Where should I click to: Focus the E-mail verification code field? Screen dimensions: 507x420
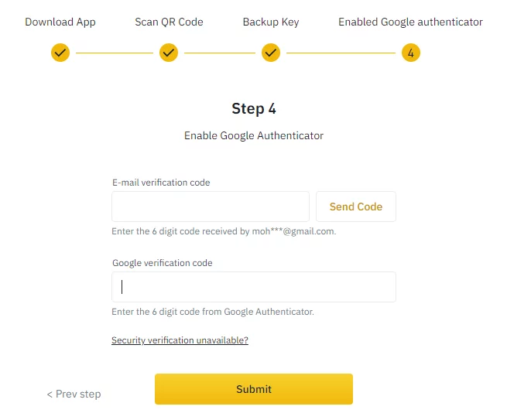click(211, 207)
